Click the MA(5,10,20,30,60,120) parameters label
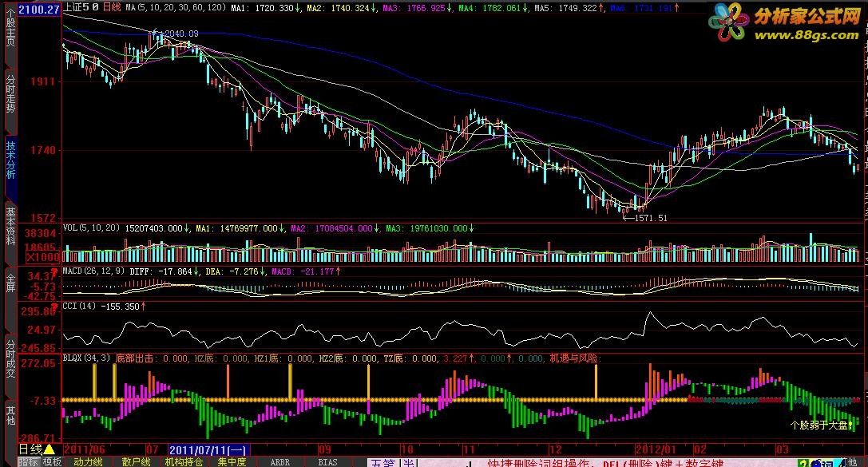The image size is (868, 467). (176, 8)
